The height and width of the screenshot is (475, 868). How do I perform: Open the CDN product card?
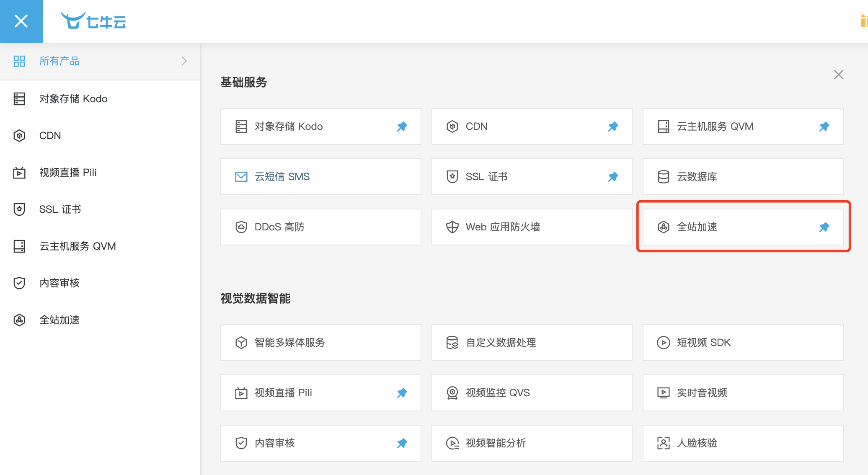pyautogui.click(x=532, y=126)
